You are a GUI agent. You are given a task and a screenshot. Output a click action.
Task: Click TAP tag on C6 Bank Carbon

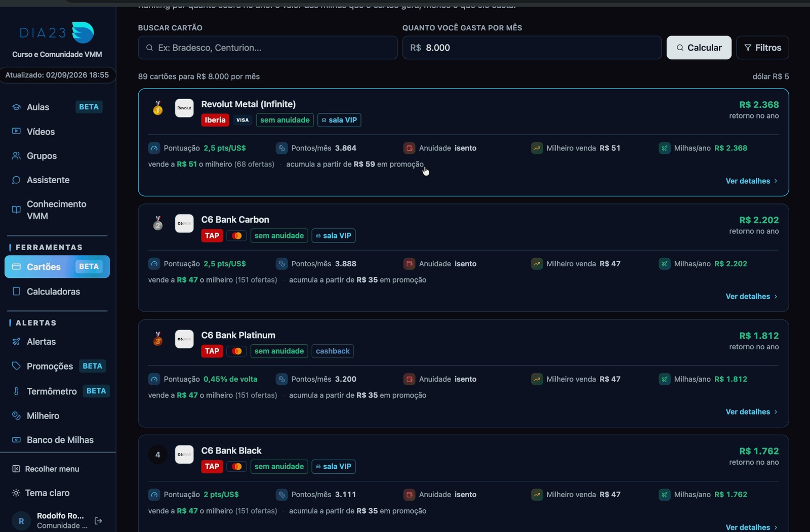click(x=212, y=235)
